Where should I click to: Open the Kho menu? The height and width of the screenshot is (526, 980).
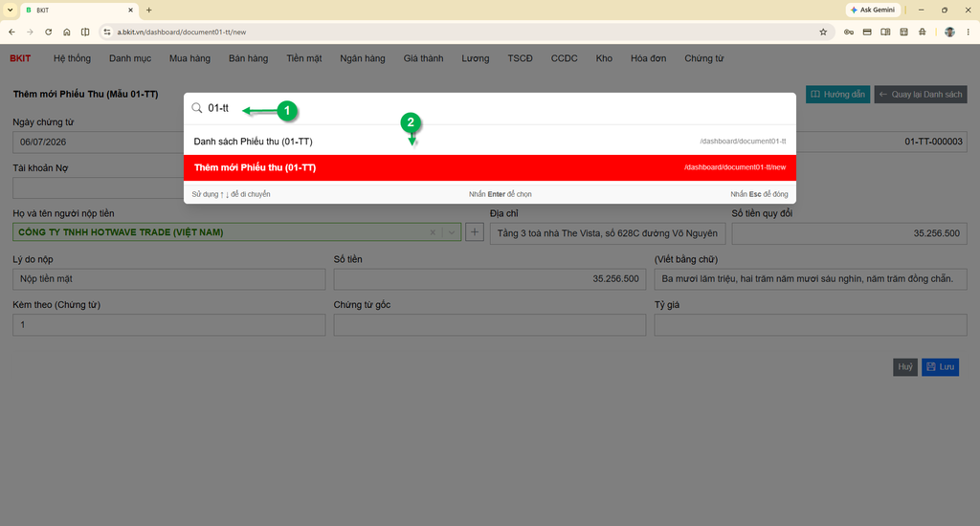click(x=604, y=58)
